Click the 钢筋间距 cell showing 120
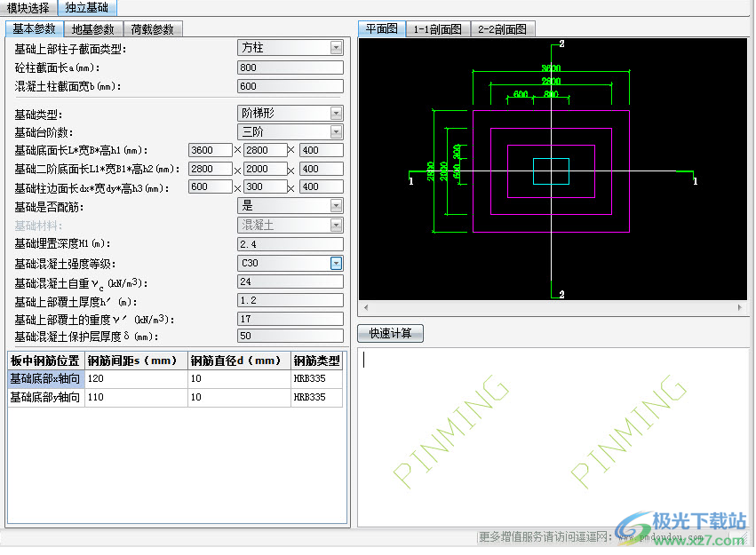 coord(136,379)
